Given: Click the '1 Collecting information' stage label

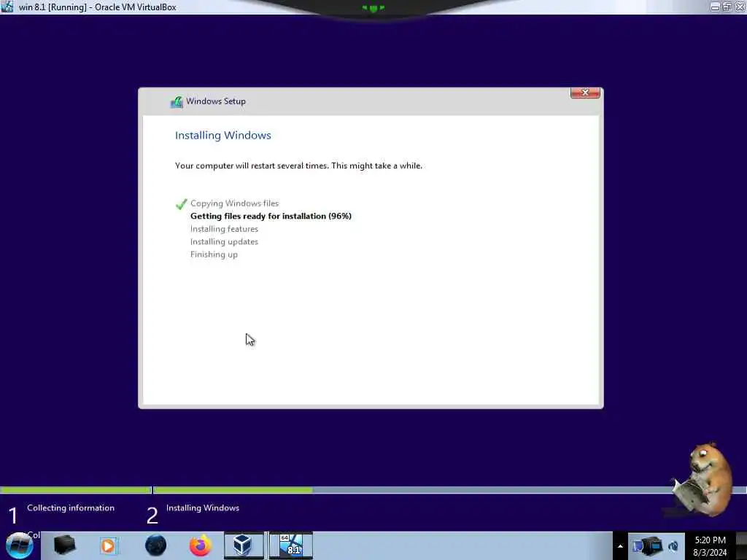Looking at the screenshot, I should 61,514.
